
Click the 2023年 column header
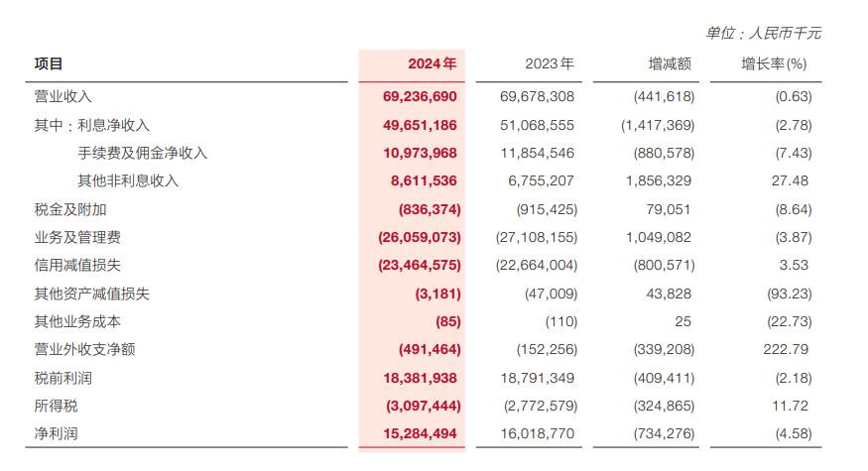coord(549,63)
